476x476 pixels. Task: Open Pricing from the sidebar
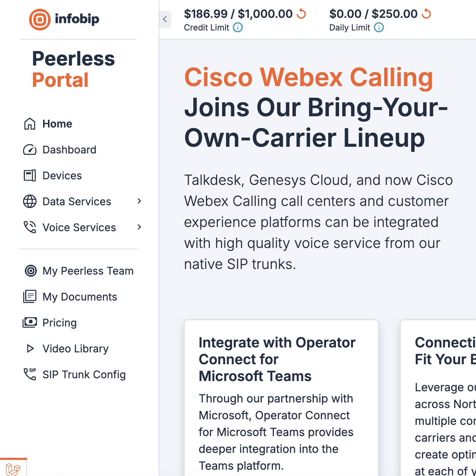[60, 323]
